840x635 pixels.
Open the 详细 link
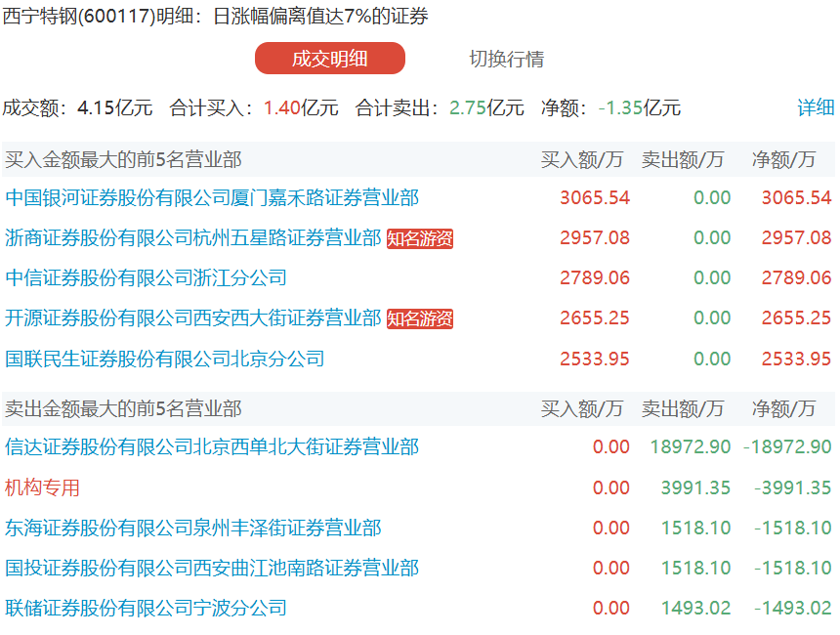coord(816,107)
